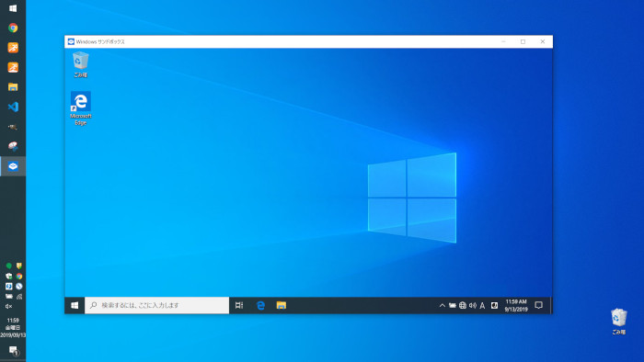644x362 pixels.
Task: Click the yellow shield host tray icon
Action: tap(19, 266)
